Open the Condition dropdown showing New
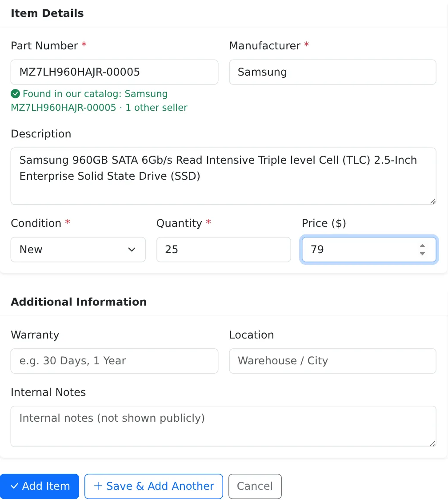This screenshot has width=448, height=500. tap(78, 250)
